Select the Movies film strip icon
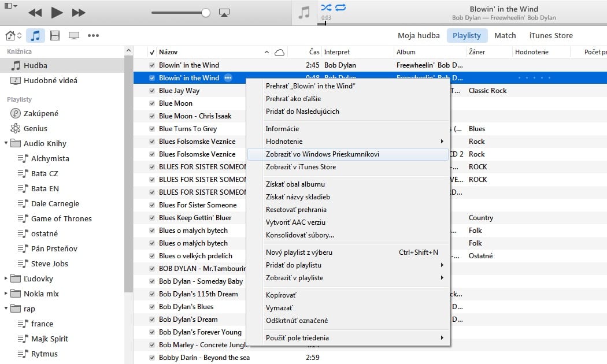The image size is (607, 364). [55, 36]
